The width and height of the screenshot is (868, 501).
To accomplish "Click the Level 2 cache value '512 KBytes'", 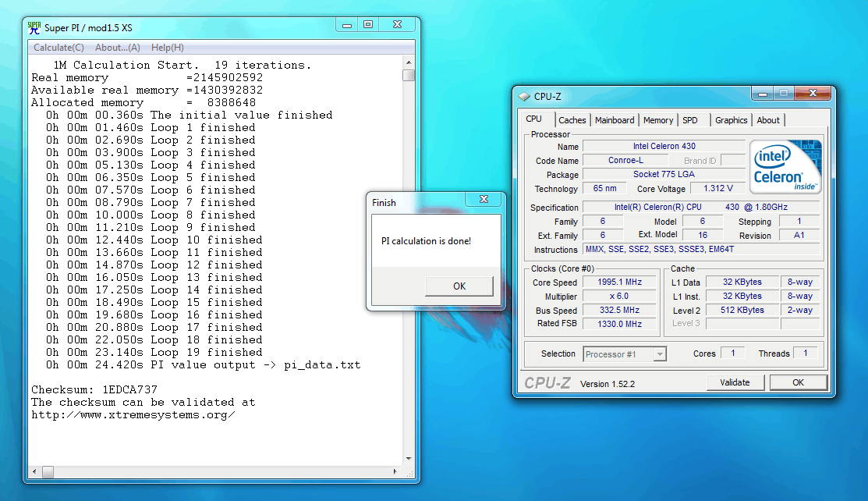I will coord(742,311).
